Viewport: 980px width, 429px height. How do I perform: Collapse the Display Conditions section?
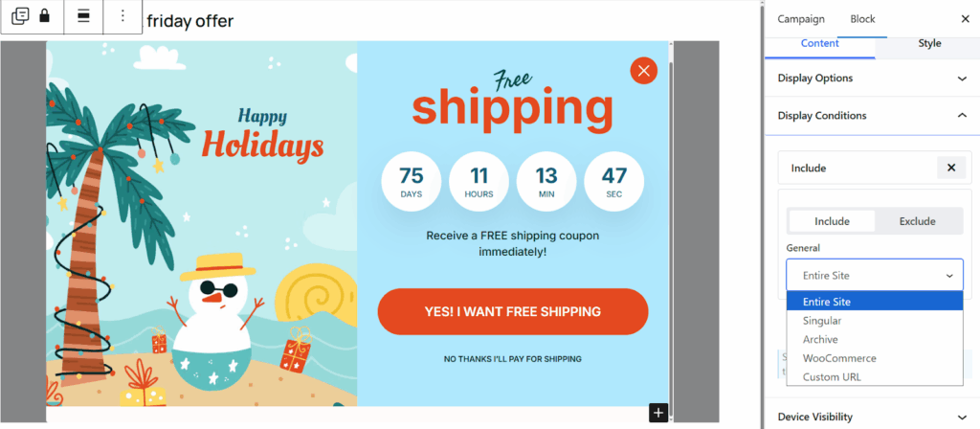click(x=962, y=115)
